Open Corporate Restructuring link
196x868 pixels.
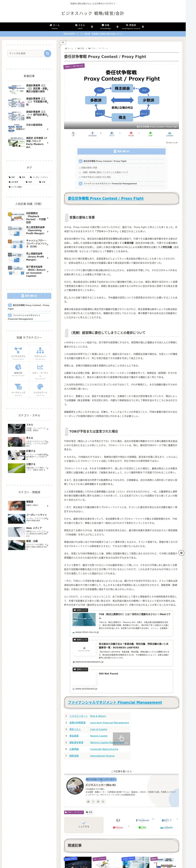point(104,749)
